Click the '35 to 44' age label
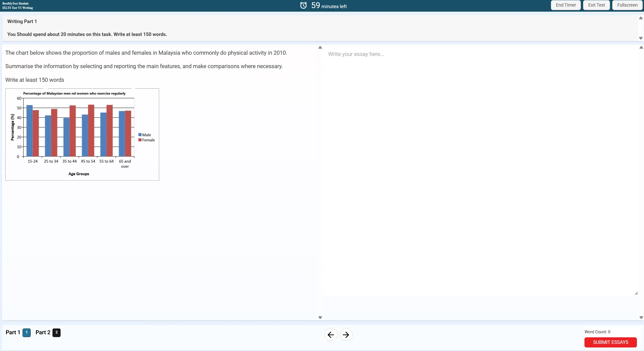 (x=69, y=161)
